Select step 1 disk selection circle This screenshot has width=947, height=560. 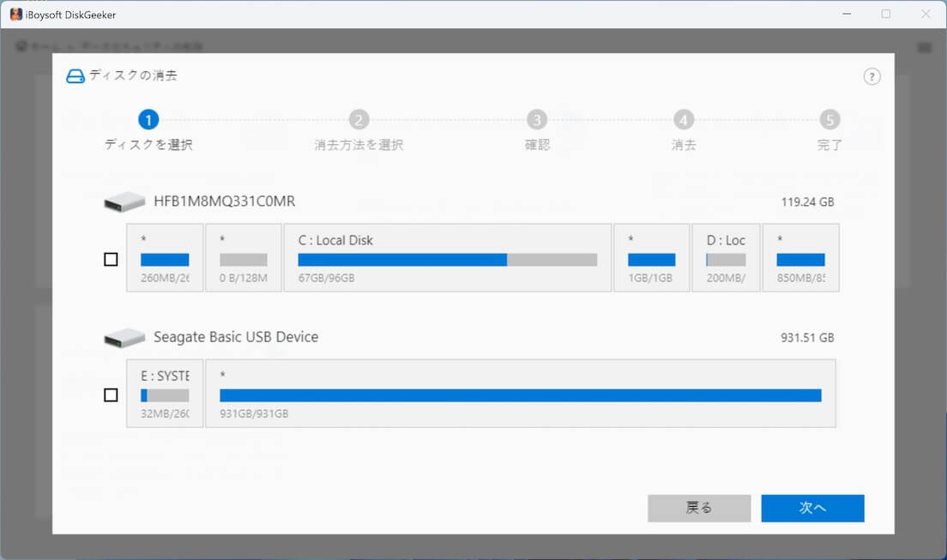pos(148,119)
